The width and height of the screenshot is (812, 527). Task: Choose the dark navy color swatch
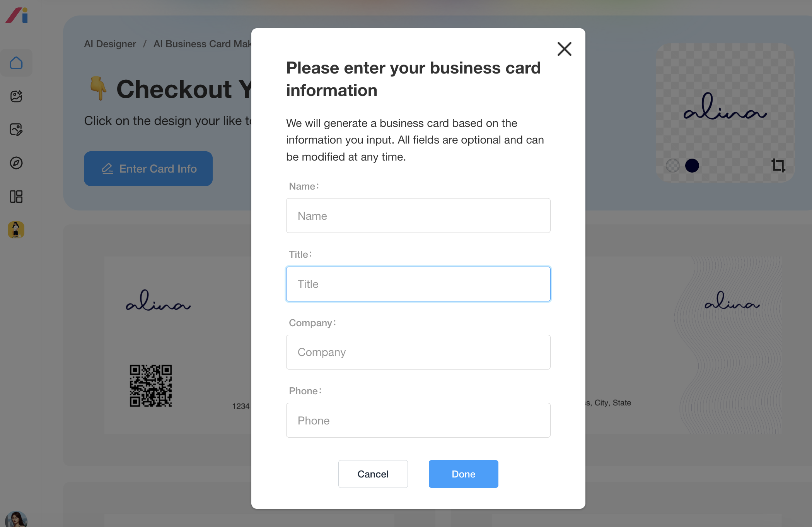pos(692,166)
